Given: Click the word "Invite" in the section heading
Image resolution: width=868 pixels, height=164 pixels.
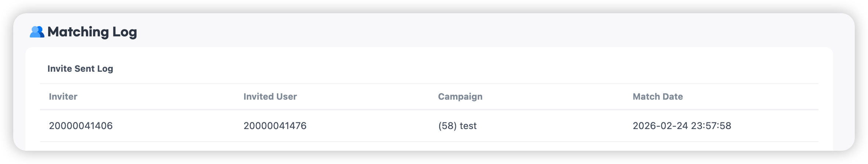Looking at the screenshot, I should (x=59, y=69).
